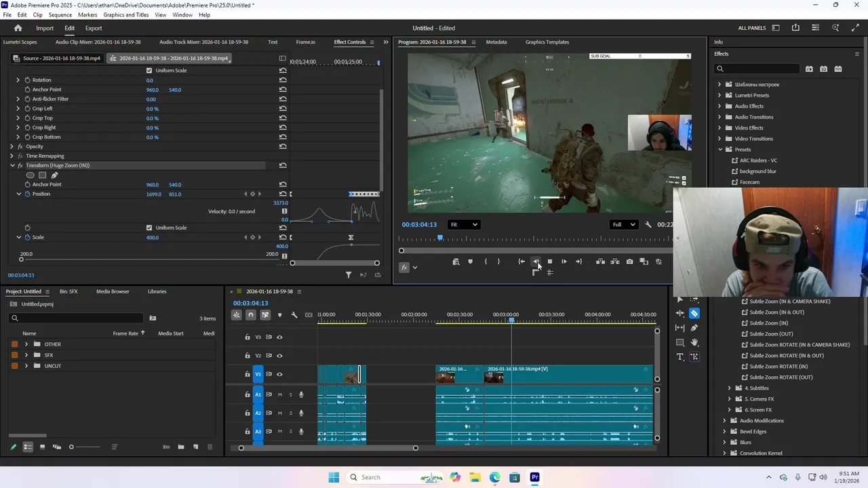
Task: Open Premiere Pro from Windows taskbar
Action: pos(534,477)
